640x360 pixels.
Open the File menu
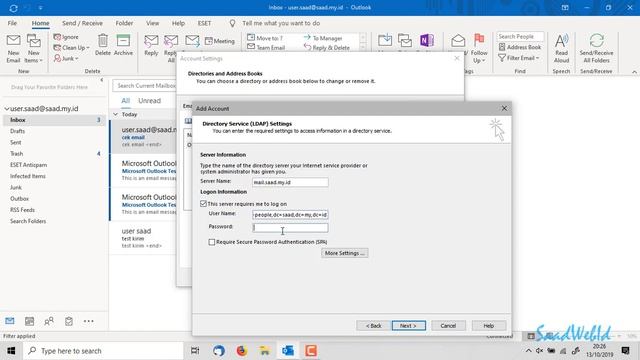(12, 23)
